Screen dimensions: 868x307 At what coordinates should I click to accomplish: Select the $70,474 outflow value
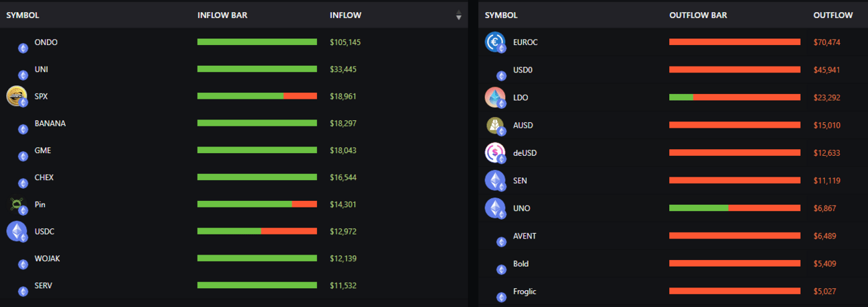click(x=826, y=42)
